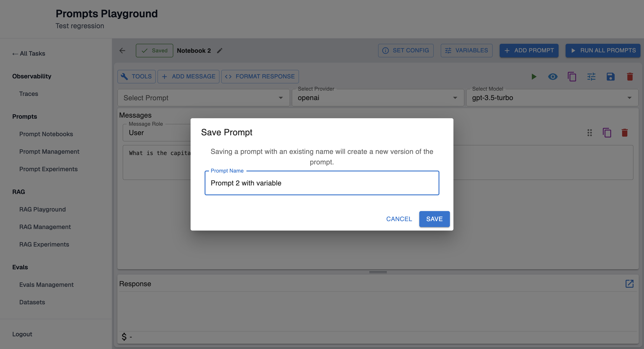The width and height of the screenshot is (644, 349).
Task: Go to Prompt Management in sidebar
Action: pyautogui.click(x=49, y=151)
